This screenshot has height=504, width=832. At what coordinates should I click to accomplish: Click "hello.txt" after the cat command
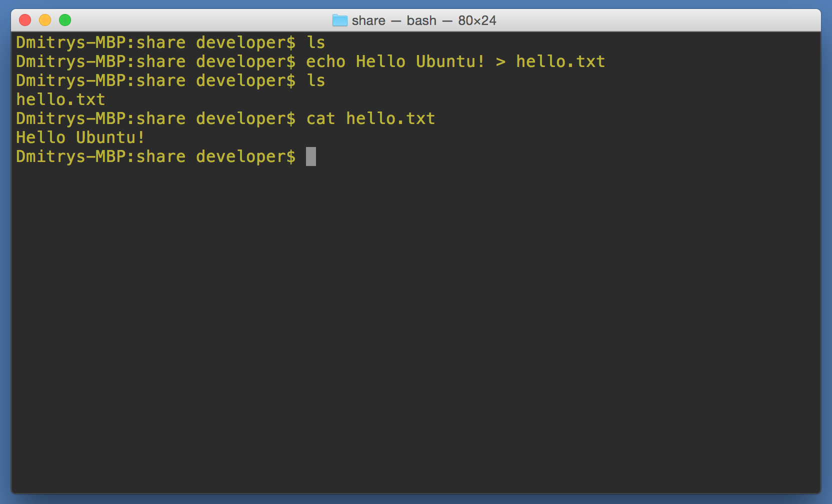tap(390, 118)
